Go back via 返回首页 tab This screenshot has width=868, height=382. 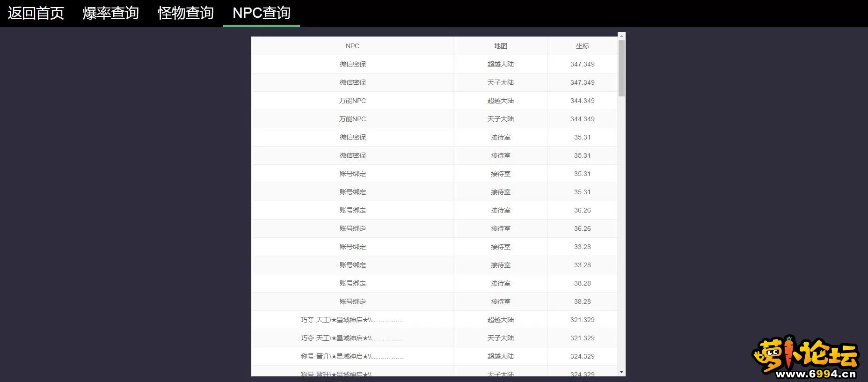click(36, 13)
